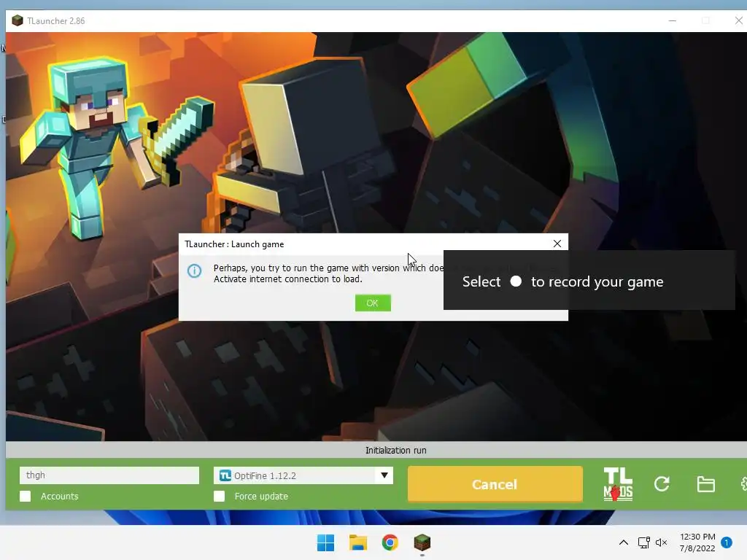Close the Launch game dialog
747x560 pixels.
coord(557,244)
